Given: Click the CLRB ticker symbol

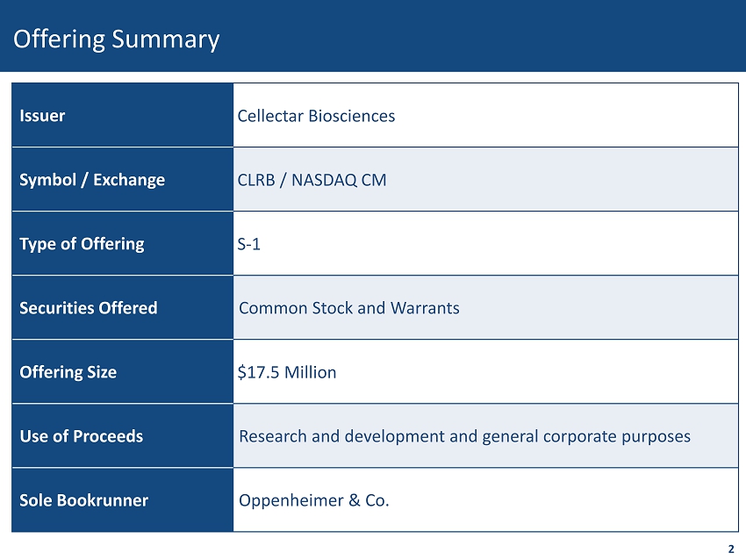Looking at the screenshot, I should point(256,180).
